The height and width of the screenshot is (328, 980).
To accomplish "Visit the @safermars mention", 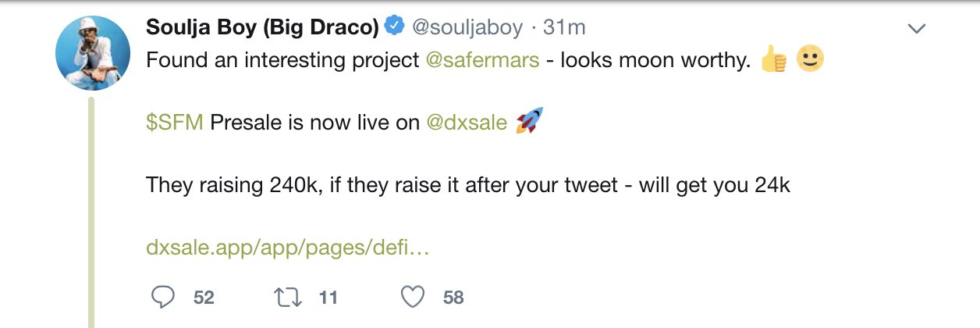I will pos(482,60).
